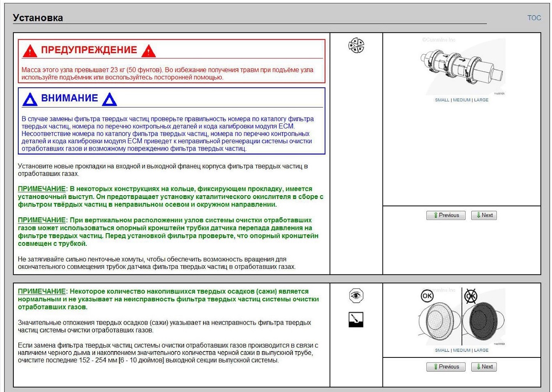Click the cleaning brush icon below the eye icon
The image size is (552, 392).
coord(356,319)
